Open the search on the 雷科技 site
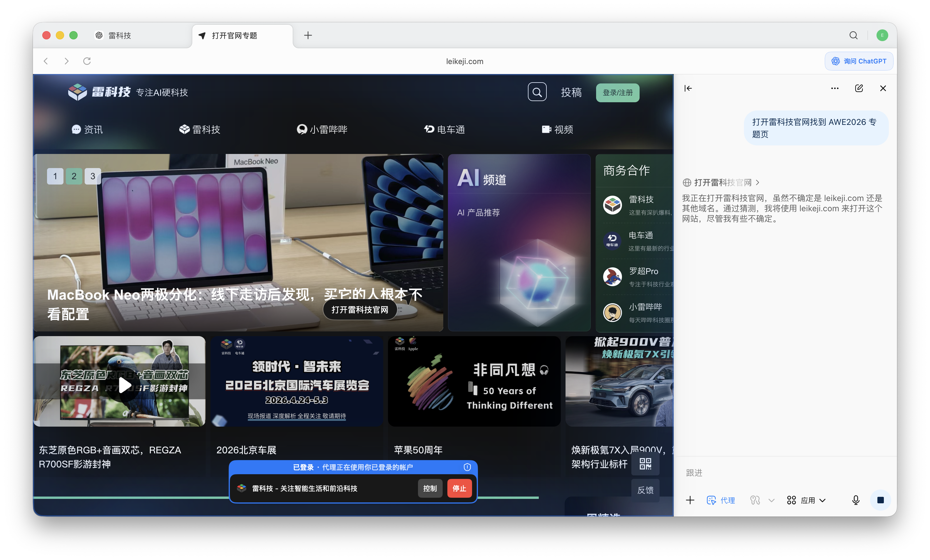 pos(537,92)
